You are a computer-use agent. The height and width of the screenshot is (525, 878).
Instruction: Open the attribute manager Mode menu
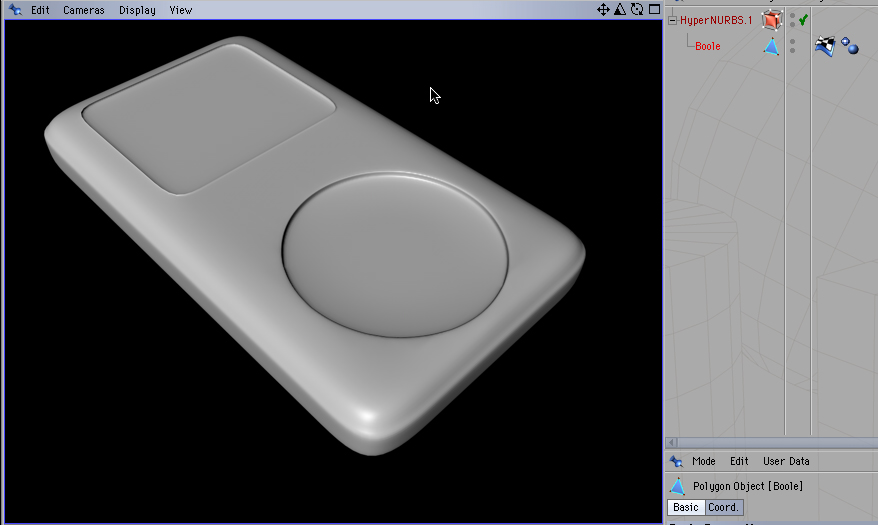(x=704, y=461)
